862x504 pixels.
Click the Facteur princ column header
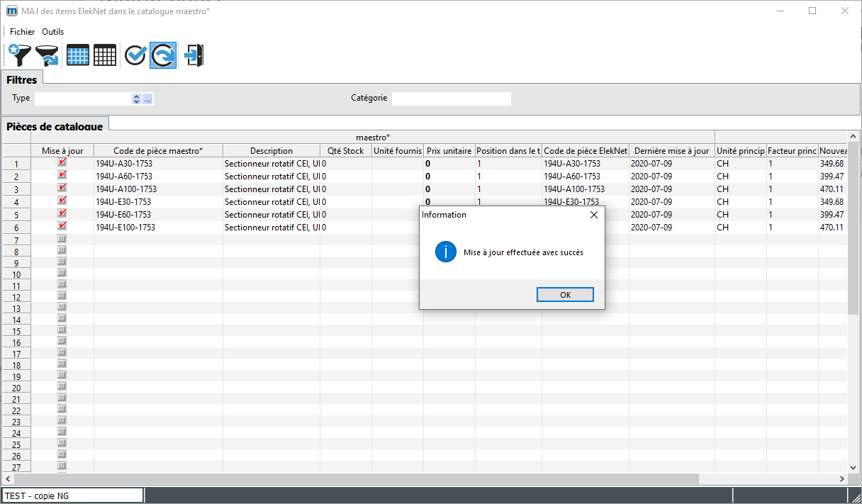click(x=793, y=150)
